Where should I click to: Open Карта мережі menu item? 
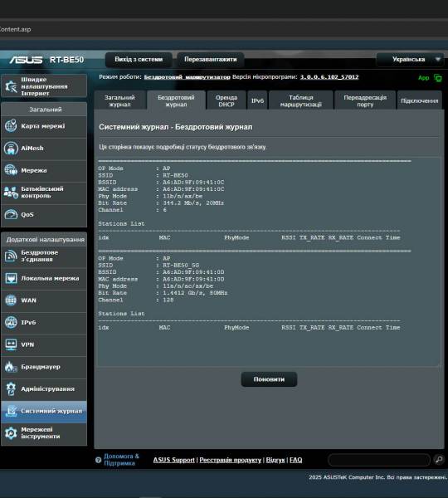(44, 126)
